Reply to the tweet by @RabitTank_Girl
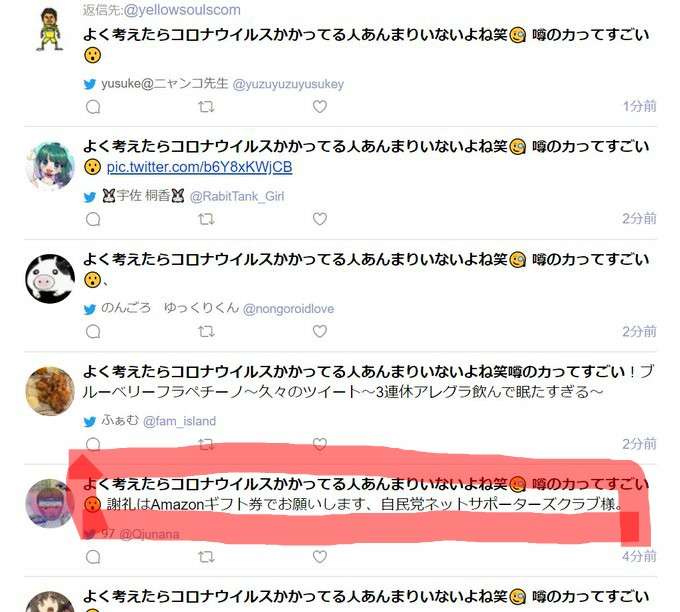This screenshot has width=680, height=612. click(x=93, y=219)
